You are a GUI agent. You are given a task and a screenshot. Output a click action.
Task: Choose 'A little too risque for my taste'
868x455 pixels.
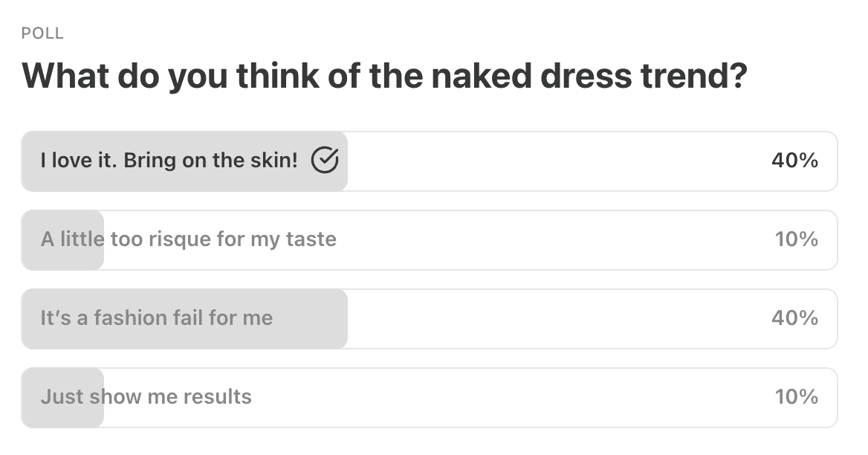pyautogui.click(x=188, y=239)
